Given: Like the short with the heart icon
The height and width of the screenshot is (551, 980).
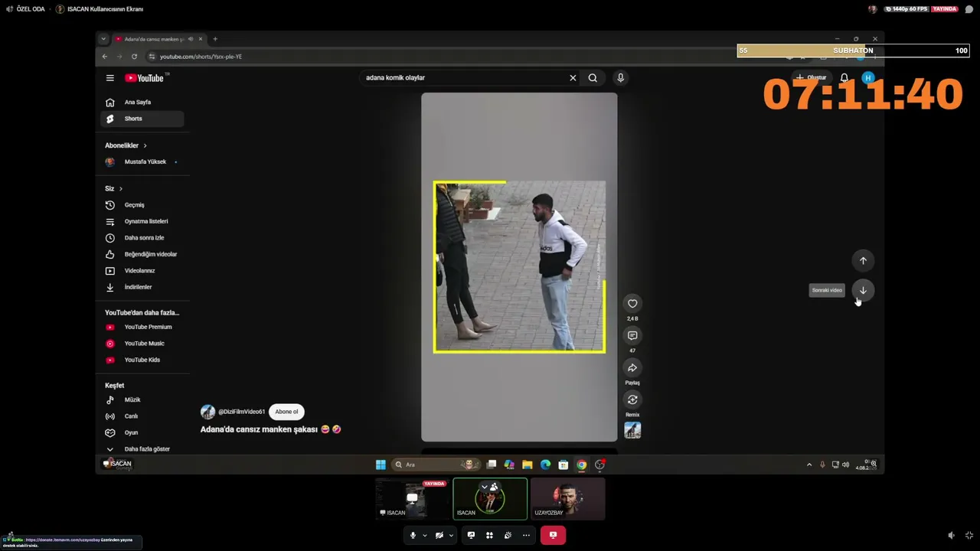Looking at the screenshot, I should tap(632, 304).
